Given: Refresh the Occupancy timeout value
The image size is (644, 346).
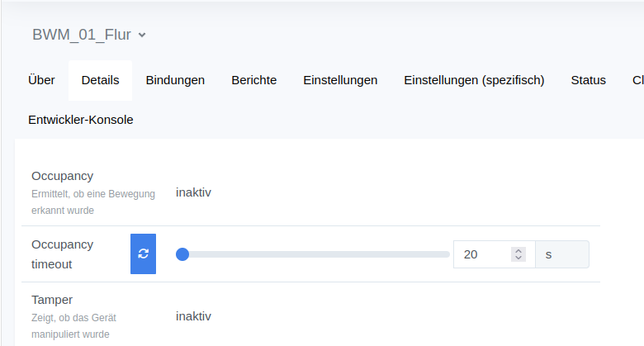Looking at the screenshot, I should tap(143, 254).
